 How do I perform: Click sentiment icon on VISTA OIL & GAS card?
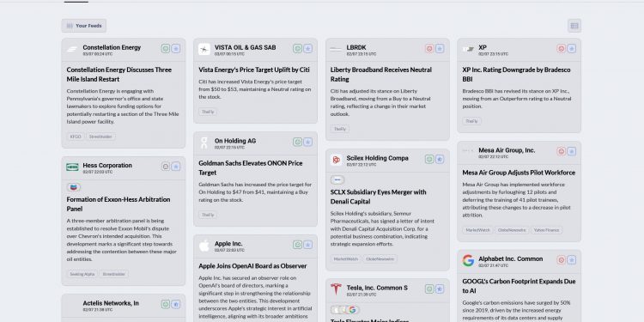click(298, 48)
